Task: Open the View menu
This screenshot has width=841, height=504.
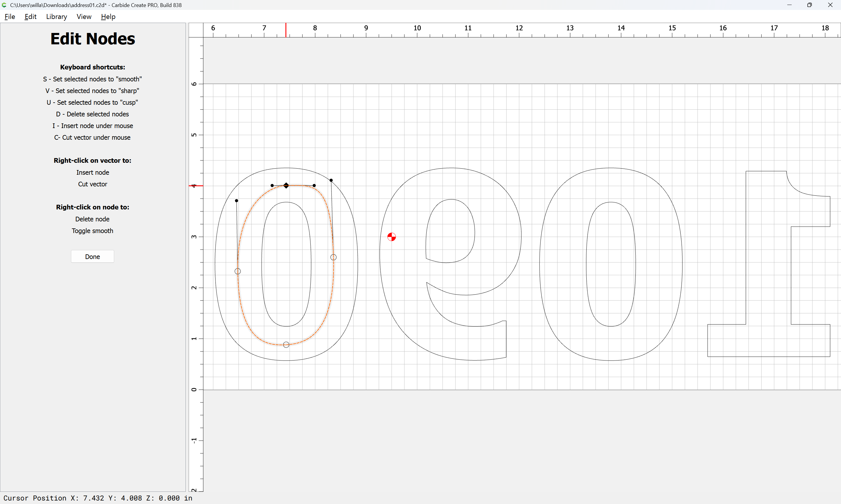Action: (x=84, y=17)
